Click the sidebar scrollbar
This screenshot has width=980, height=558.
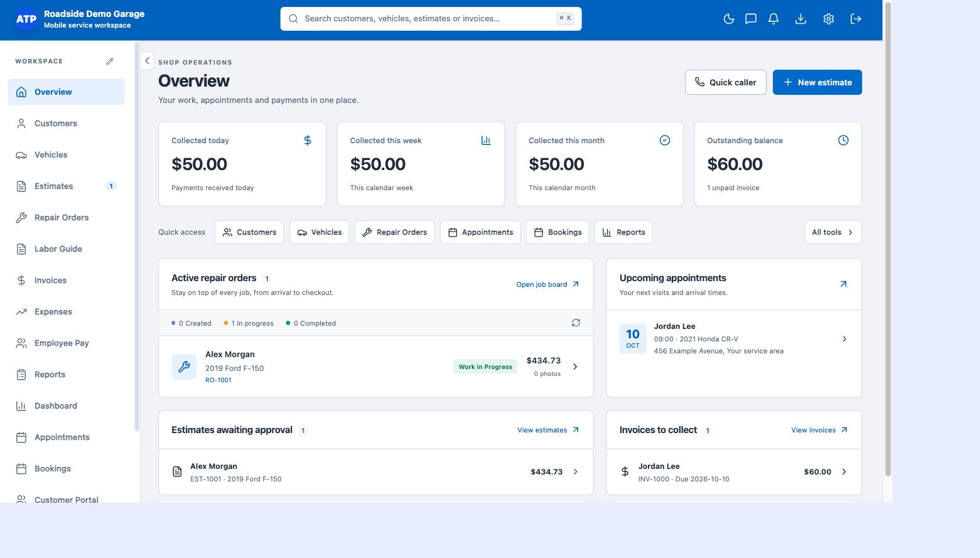(x=137, y=237)
